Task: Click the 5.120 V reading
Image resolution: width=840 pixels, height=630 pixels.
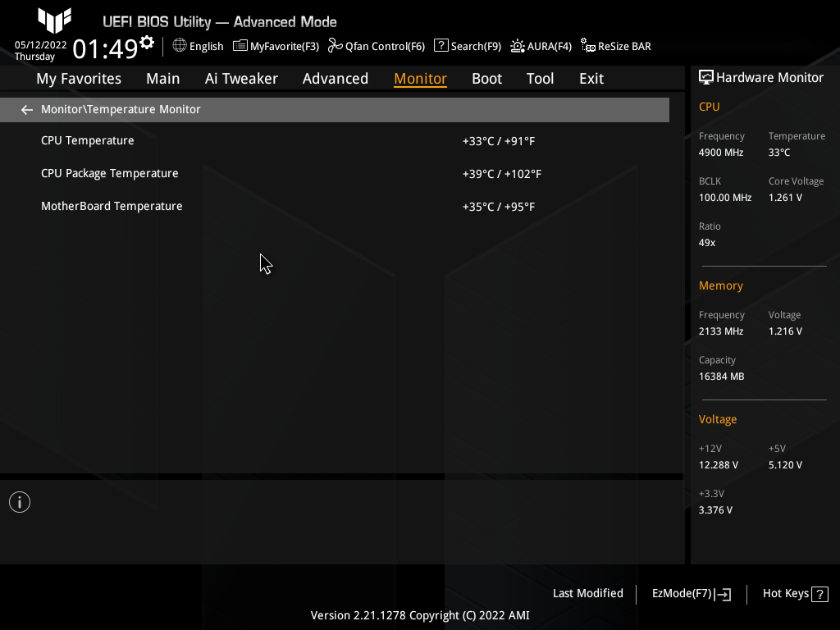Action: click(785, 465)
